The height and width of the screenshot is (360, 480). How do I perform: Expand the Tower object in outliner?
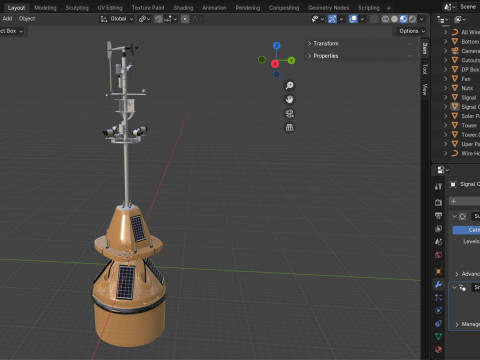point(446,125)
